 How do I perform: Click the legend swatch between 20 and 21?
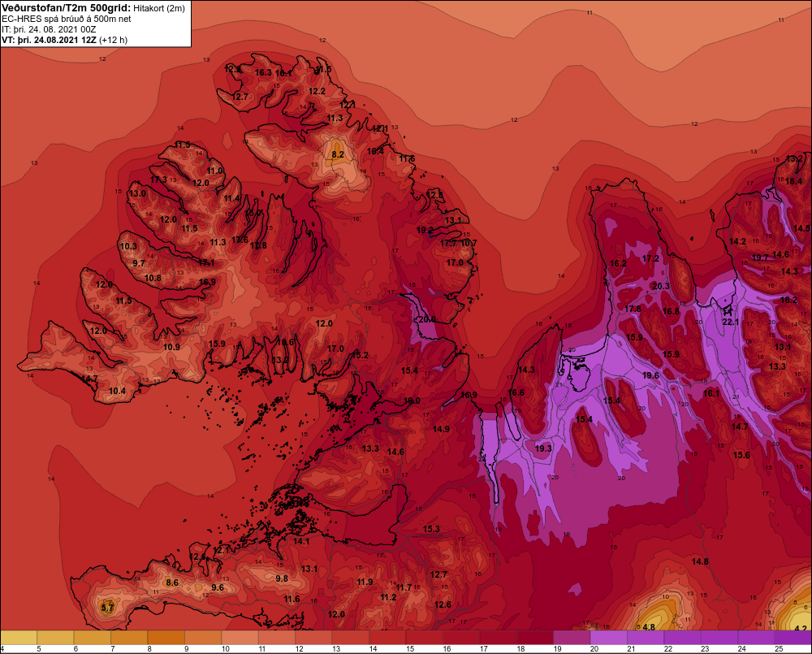click(608, 638)
